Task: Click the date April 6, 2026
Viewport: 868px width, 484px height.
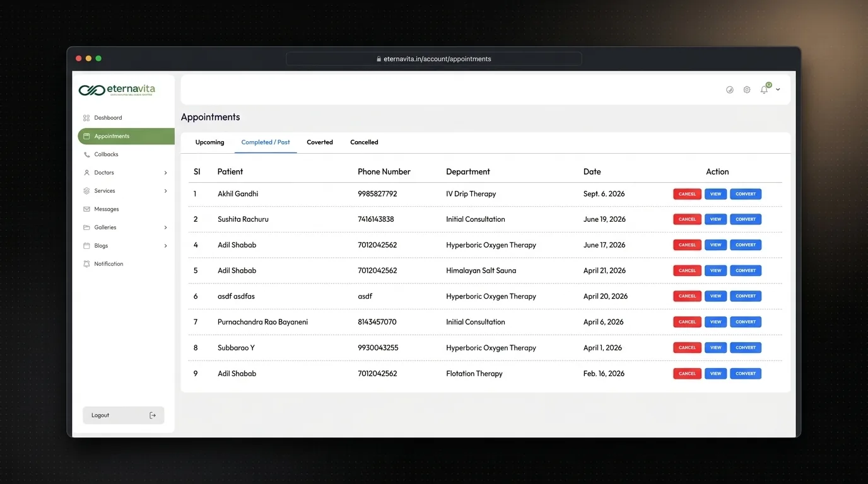Action: point(603,322)
